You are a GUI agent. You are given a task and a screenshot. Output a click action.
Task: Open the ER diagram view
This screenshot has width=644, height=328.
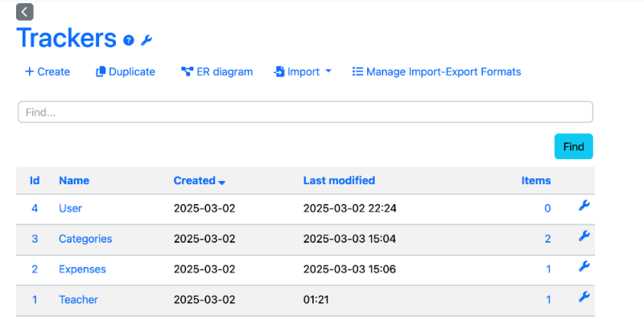click(x=217, y=72)
